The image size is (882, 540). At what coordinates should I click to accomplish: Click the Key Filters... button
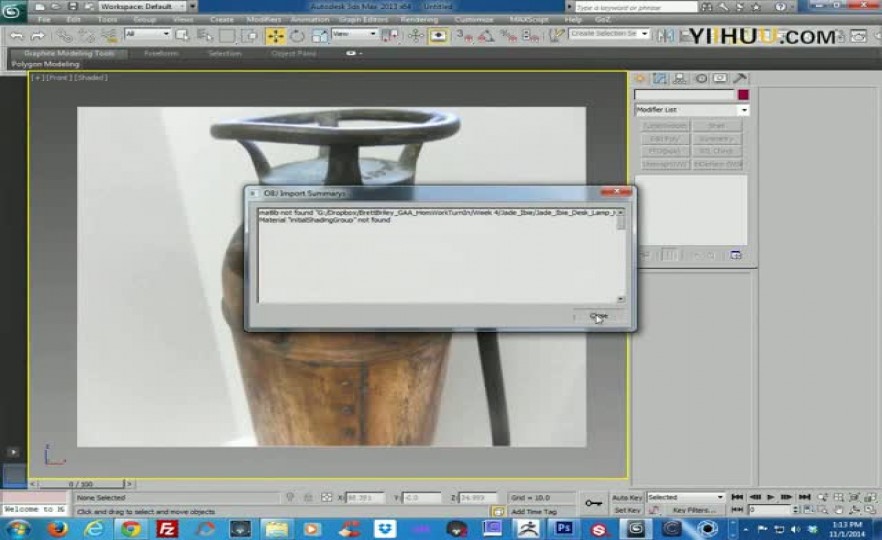point(694,510)
